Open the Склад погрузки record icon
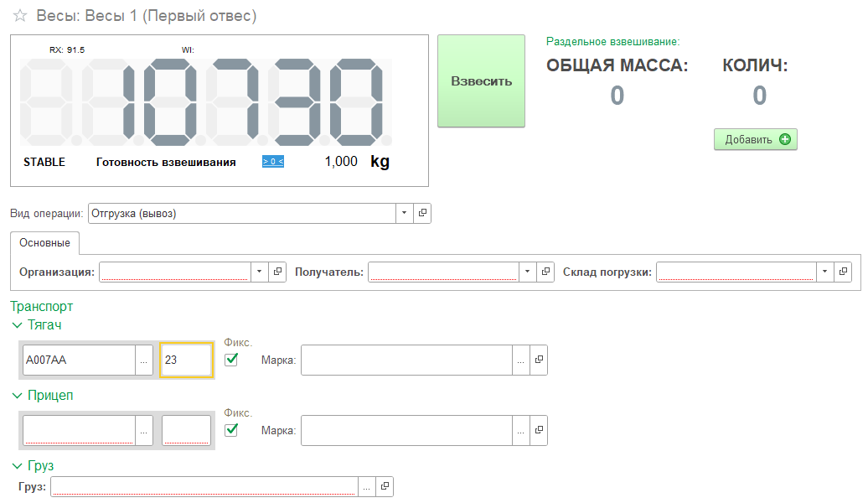This screenshot has width=868, height=503. [844, 272]
